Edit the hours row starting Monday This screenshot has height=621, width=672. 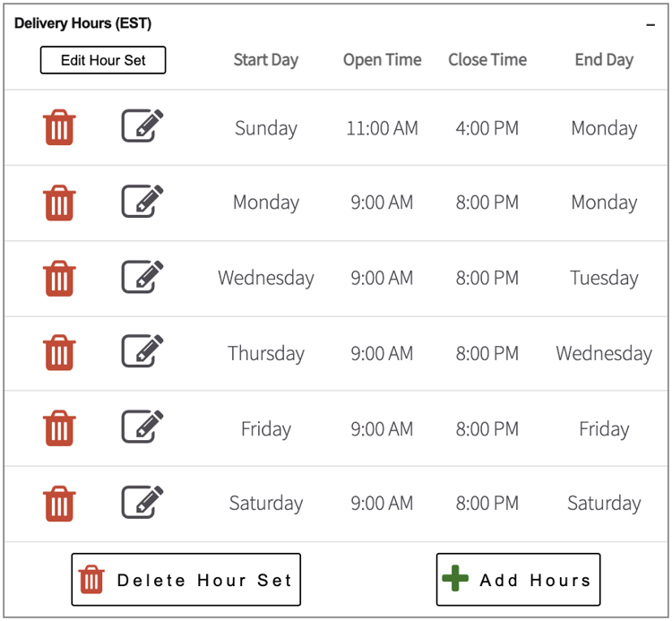tap(142, 201)
